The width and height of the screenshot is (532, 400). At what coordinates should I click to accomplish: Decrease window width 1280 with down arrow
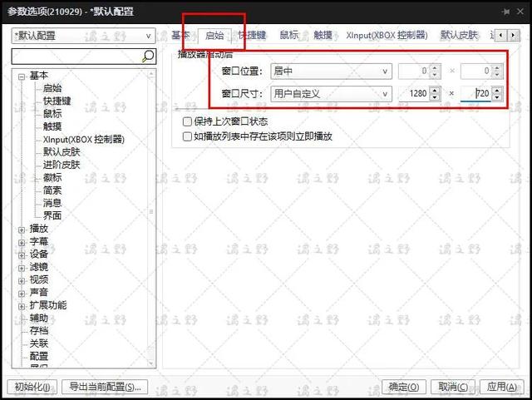pyautogui.click(x=435, y=97)
